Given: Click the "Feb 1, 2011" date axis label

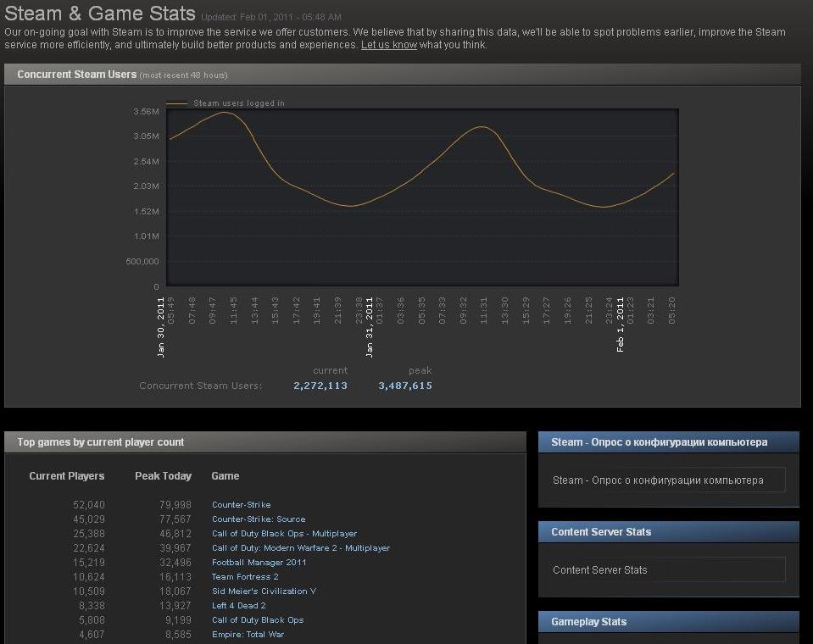Looking at the screenshot, I should click(x=620, y=325).
